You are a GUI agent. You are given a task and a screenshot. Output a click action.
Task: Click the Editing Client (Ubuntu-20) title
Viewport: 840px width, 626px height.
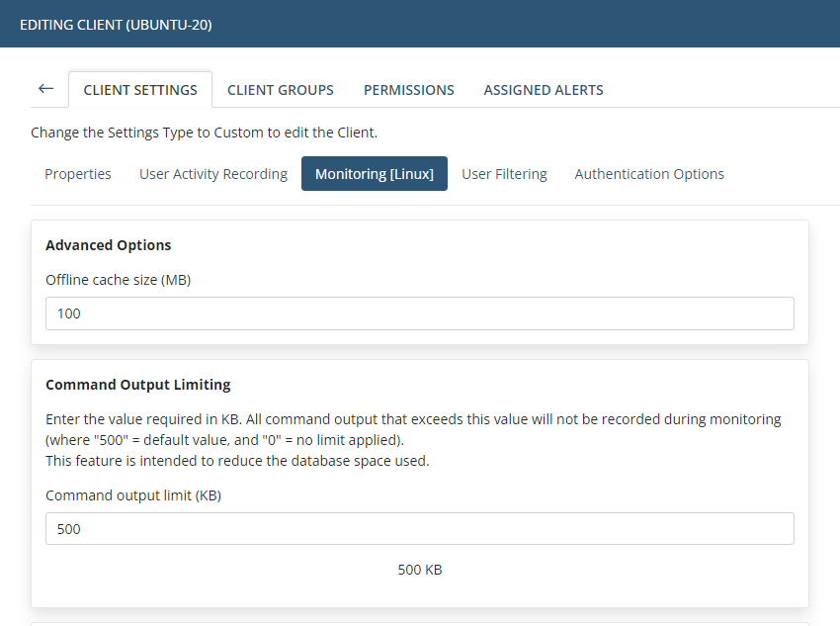point(116,24)
